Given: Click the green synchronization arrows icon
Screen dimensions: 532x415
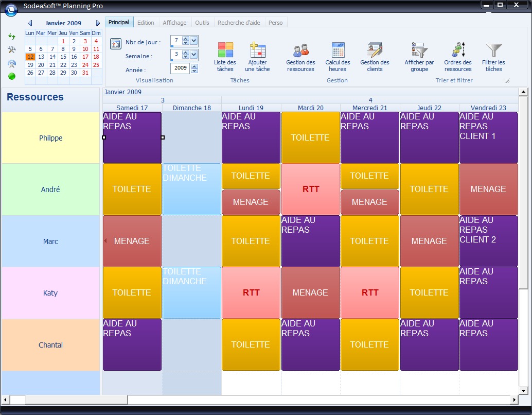Looking at the screenshot, I should [10, 36].
